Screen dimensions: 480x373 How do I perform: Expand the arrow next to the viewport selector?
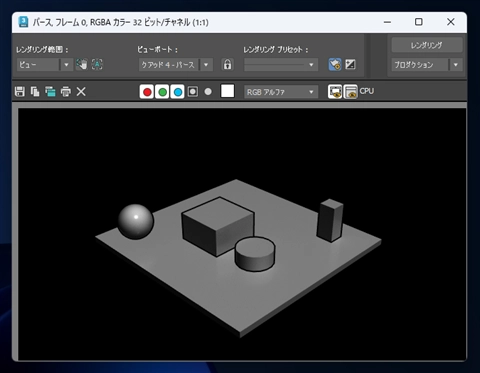pyautogui.click(x=206, y=65)
